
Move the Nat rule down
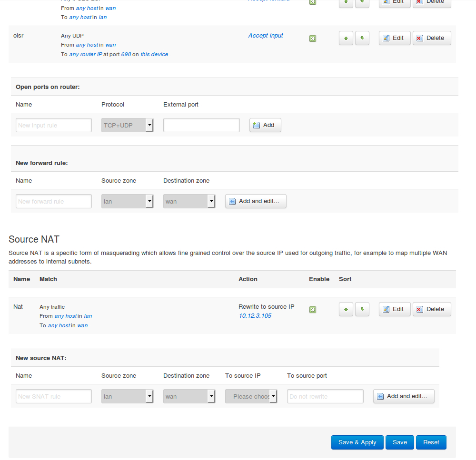(362, 309)
